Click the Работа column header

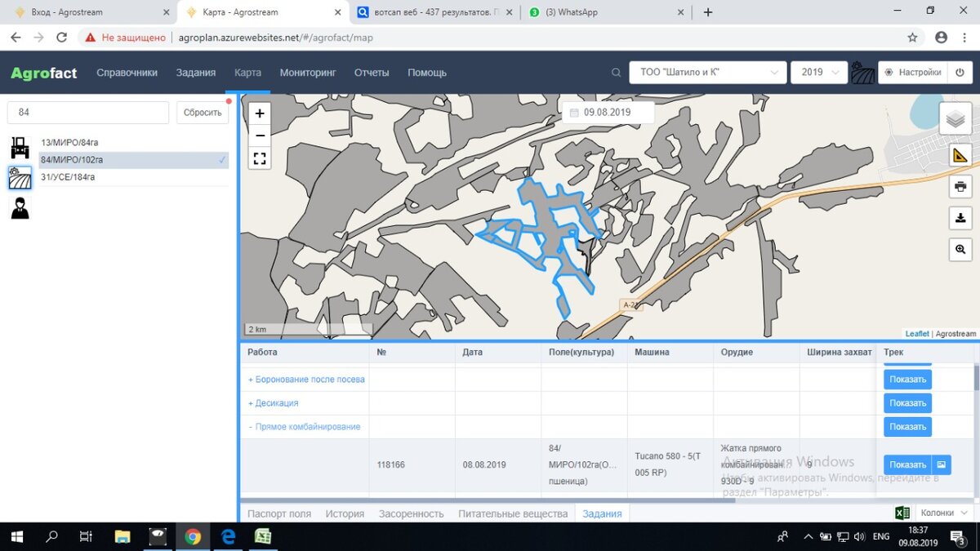[262, 353]
